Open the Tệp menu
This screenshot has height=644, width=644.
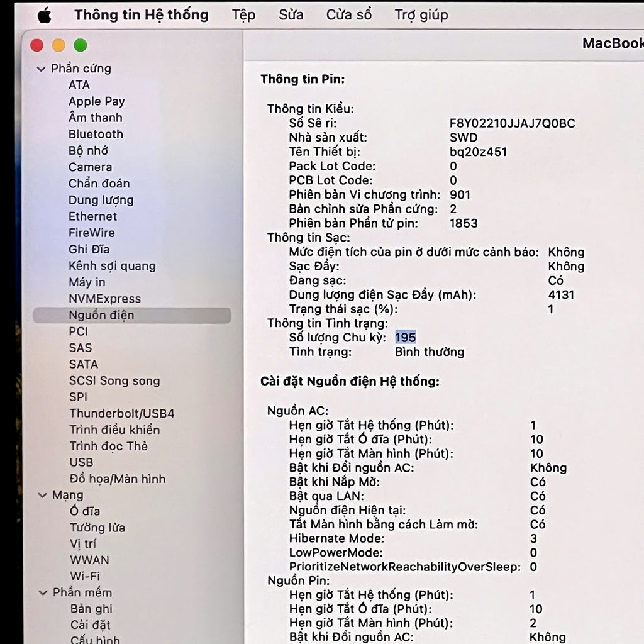pyautogui.click(x=243, y=15)
